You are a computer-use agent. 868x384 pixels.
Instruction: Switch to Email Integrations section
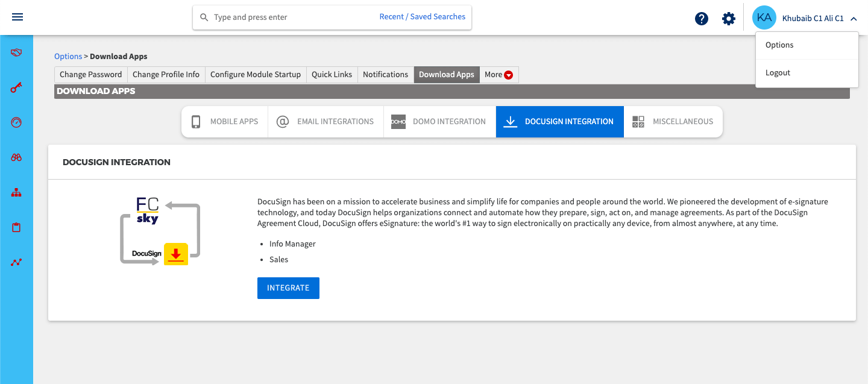[x=326, y=122]
